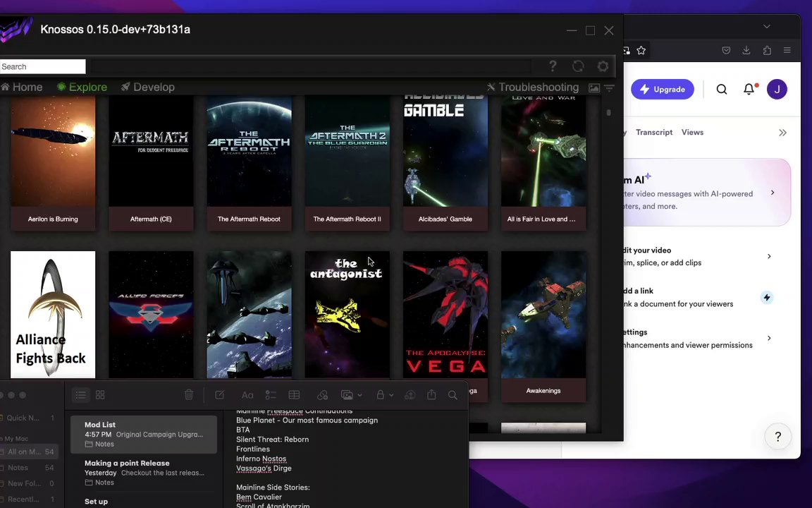Open The Apocalypse: Vega mod tile
Viewport: 812px width, 508px height.
point(445,315)
